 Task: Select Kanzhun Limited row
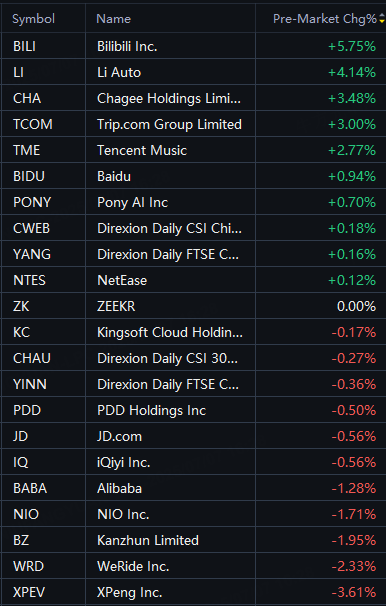pos(193,540)
